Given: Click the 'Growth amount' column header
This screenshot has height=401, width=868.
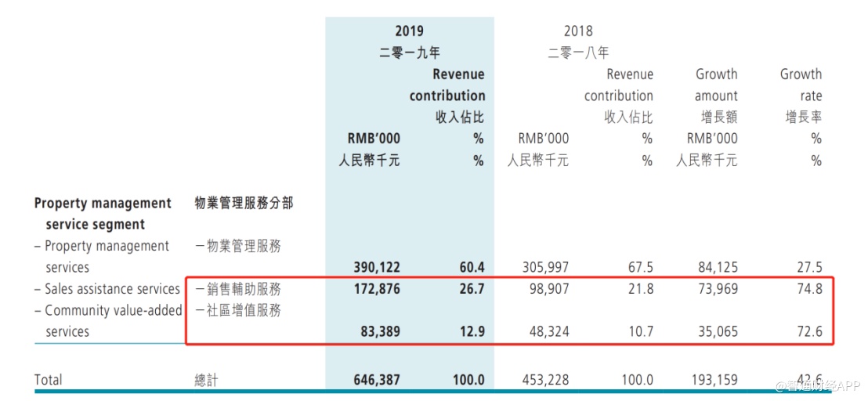Looking at the screenshot, I should point(716,85).
